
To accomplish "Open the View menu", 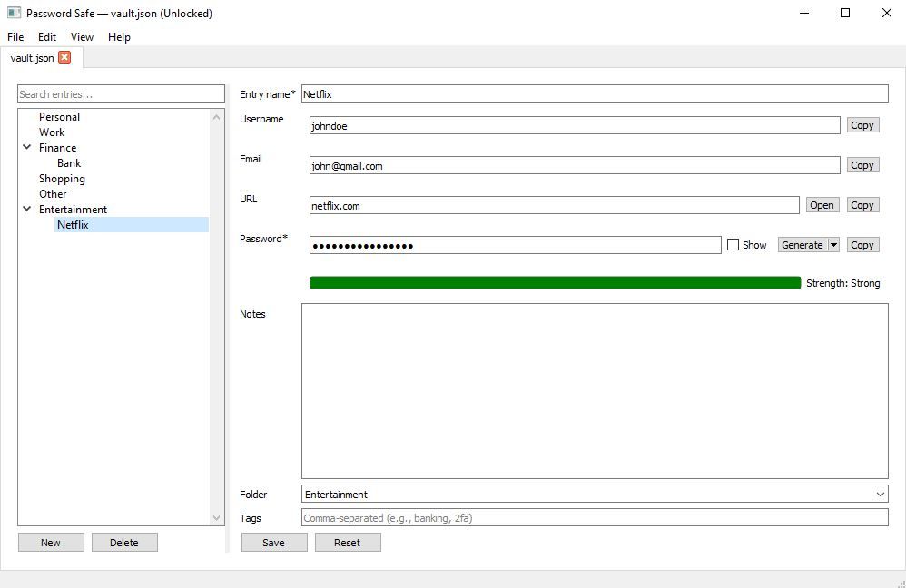I will tap(82, 37).
